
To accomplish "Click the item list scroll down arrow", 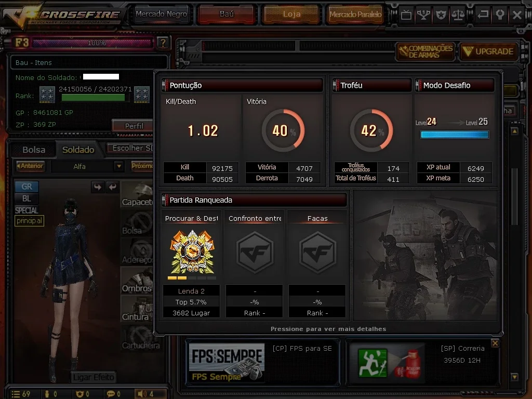I will [x=515, y=377].
